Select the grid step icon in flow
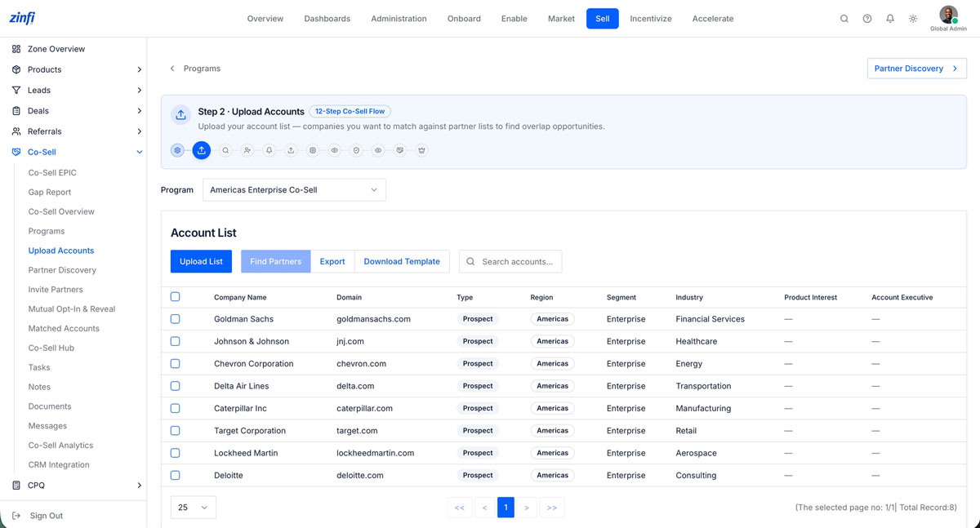 pyautogui.click(x=313, y=150)
